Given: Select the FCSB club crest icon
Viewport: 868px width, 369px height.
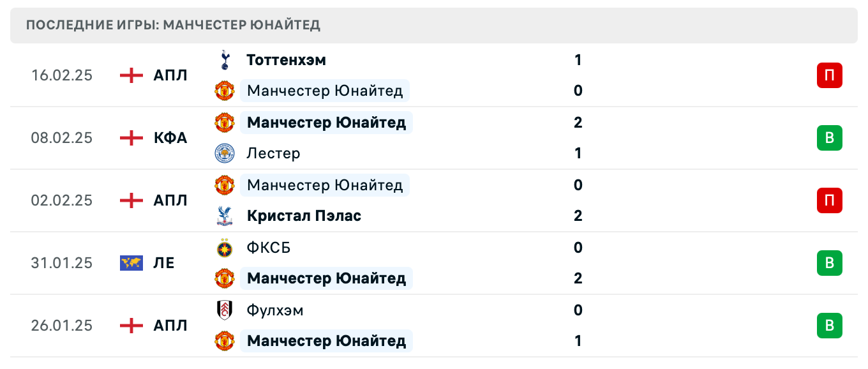Looking at the screenshot, I should pyautogui.click(x=225, y=248).
